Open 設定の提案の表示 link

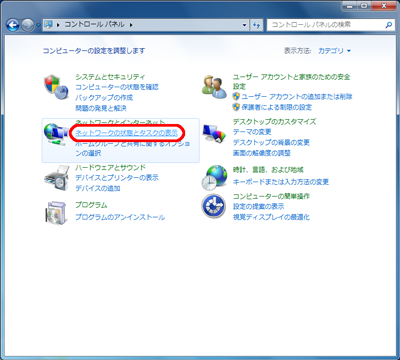259,207
